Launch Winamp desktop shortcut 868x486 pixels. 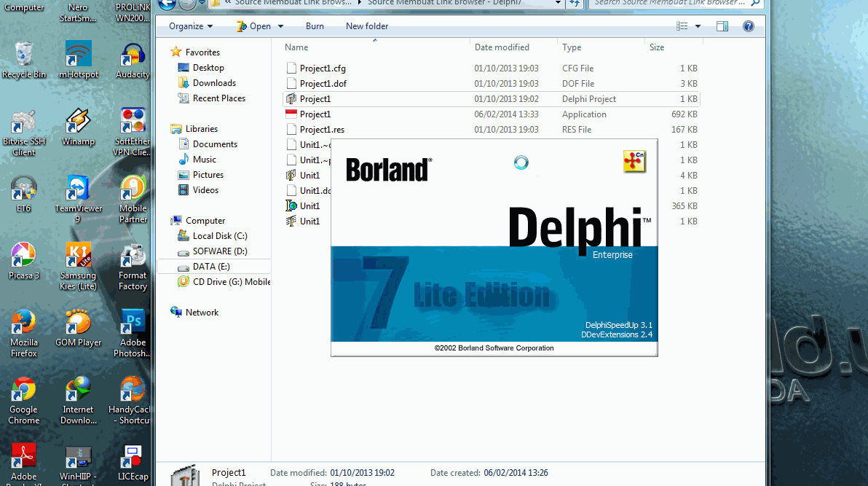tap(78, 126)
